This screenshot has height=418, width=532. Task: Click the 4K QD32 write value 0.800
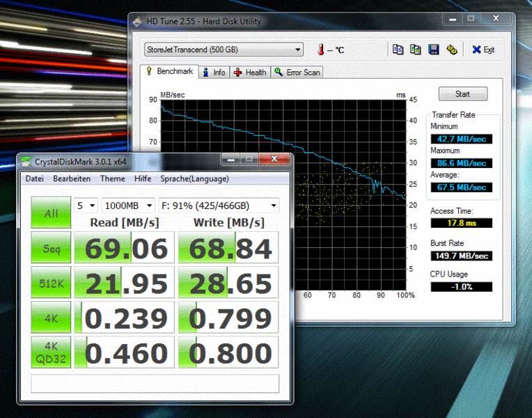(228, 353)
